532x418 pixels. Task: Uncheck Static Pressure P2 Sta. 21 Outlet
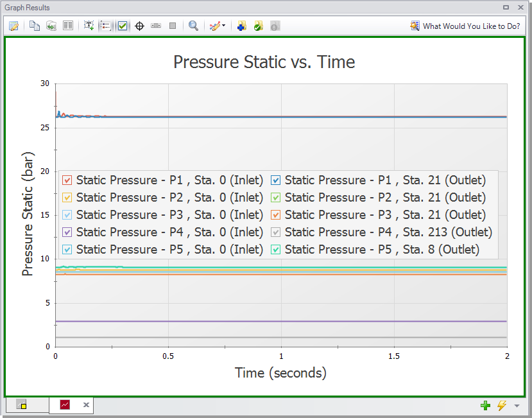click(x=275, y=198)
